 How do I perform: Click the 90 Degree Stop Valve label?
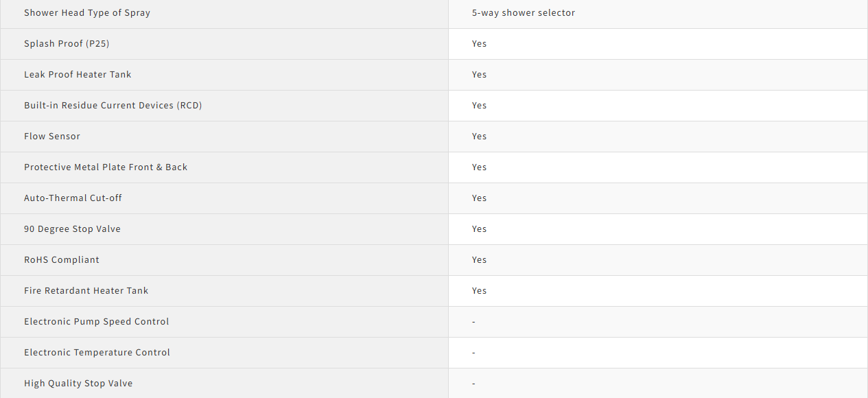72,229
